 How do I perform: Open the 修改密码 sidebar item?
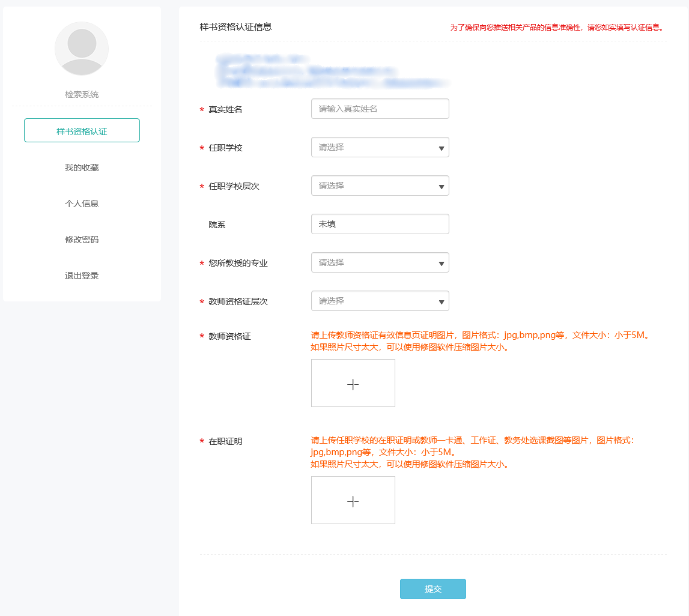82,240
